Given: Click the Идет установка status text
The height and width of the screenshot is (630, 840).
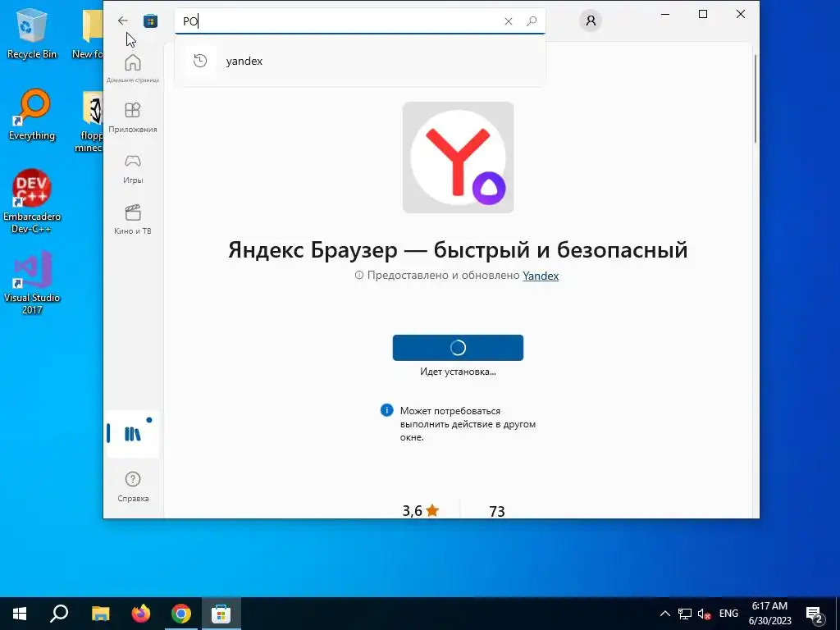Looking at the screenshot, I should tap(458, 372).
